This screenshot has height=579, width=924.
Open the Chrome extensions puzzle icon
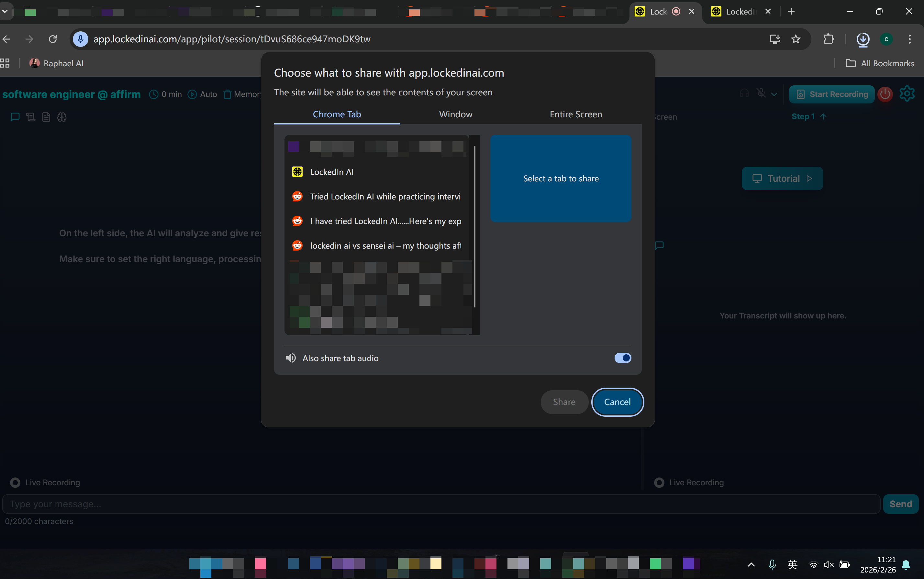point(828,39)
